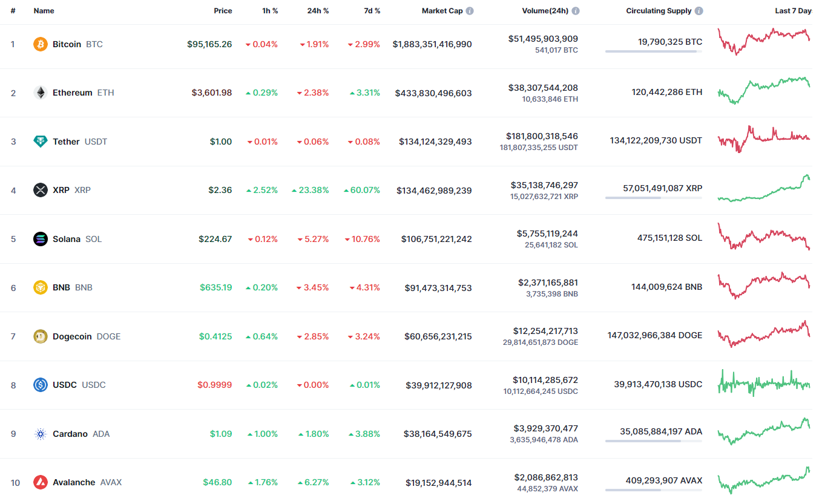Click the Ethereum diamond logo icon
Screen dimensions: 822x504
click(41, 93)
